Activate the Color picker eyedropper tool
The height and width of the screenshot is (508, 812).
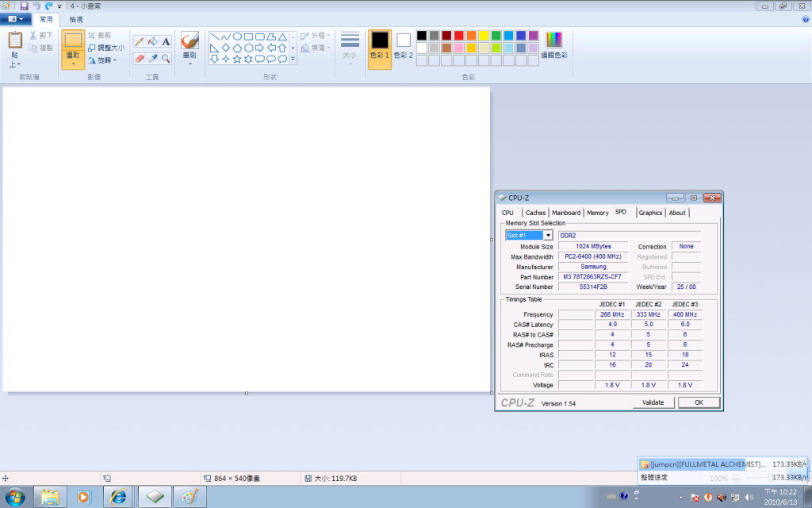[x=153, y=58]
